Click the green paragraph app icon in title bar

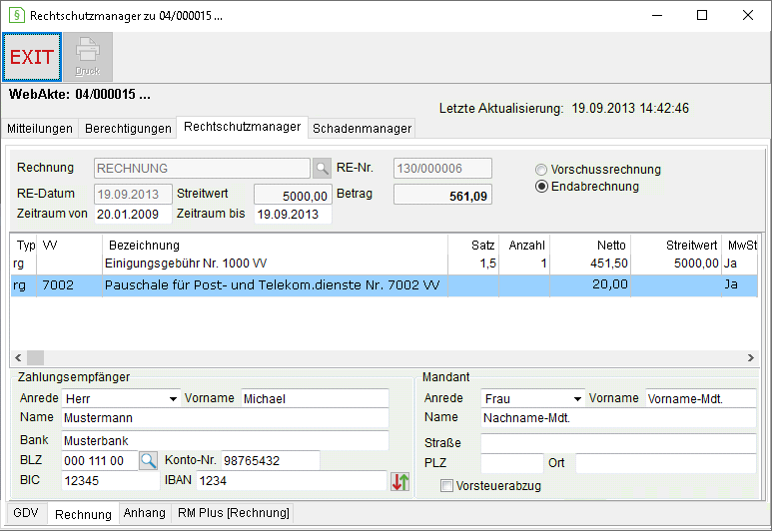(17, 15)
